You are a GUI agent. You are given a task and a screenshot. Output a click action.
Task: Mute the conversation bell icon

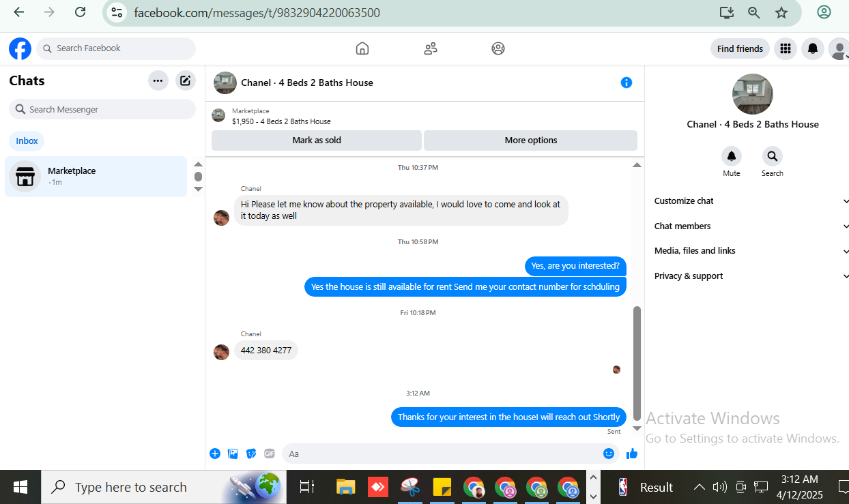coord(732,156)
